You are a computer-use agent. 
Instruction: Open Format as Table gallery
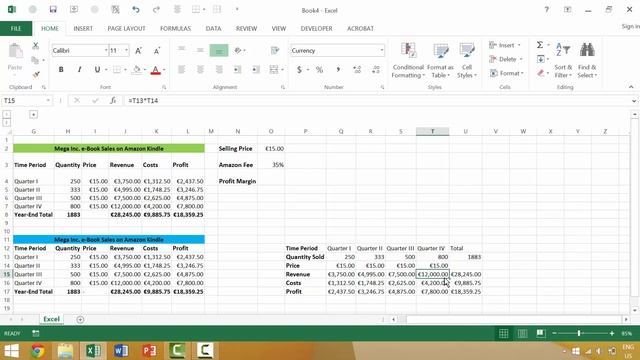[440, 60]
